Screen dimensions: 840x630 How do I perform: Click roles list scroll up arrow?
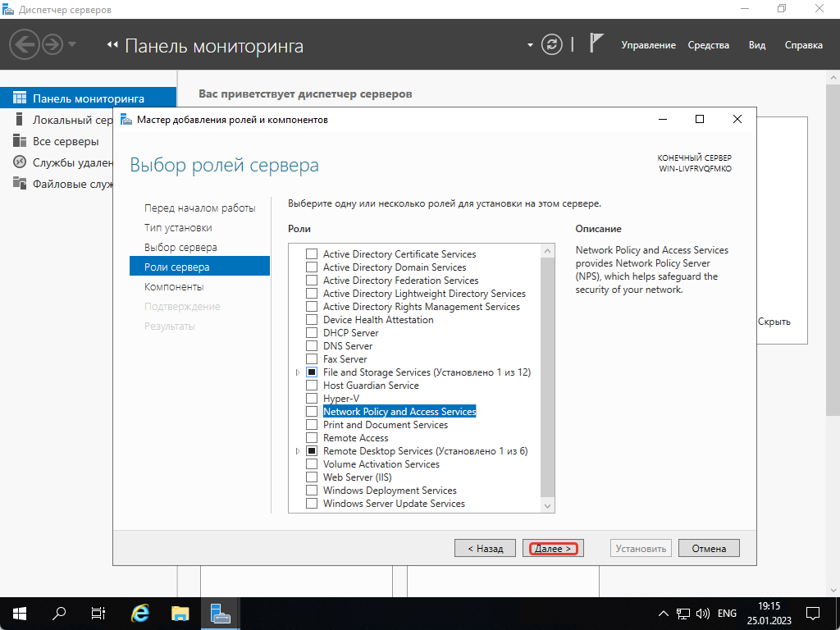[547, 251]
